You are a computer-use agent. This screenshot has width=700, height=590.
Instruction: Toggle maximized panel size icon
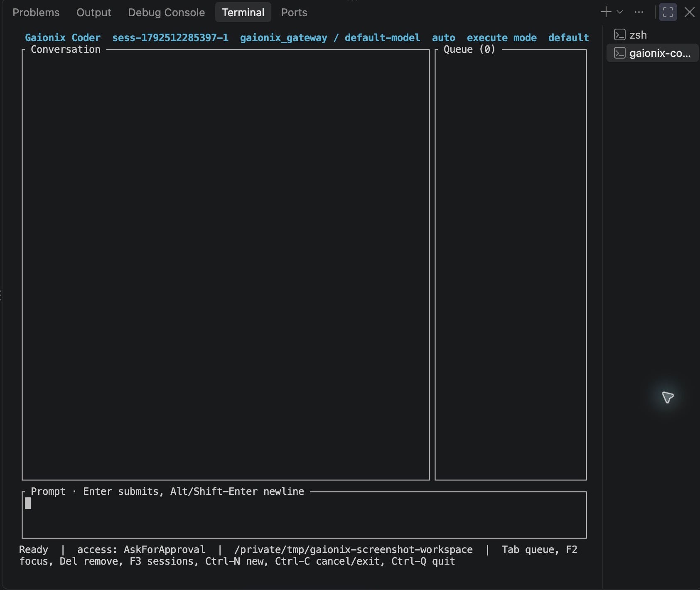click(668, 12)
